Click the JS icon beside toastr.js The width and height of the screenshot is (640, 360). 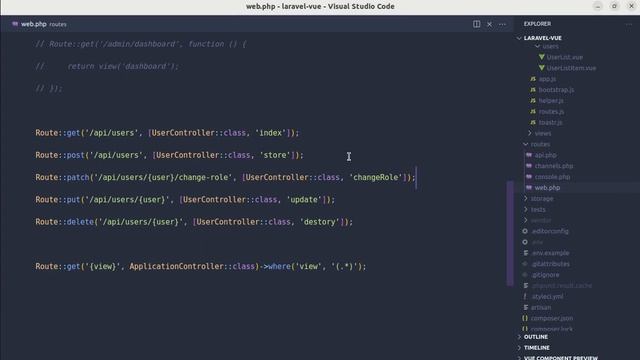pyautogui.click(x=533, y=122)
